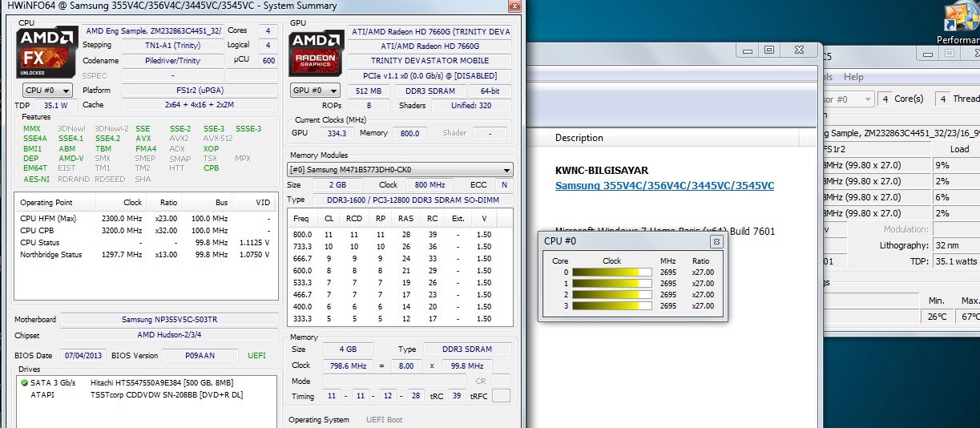Click the TDP value 35.1 W
The width and height of the screenshot is (980, 428).
coord(55,105)
